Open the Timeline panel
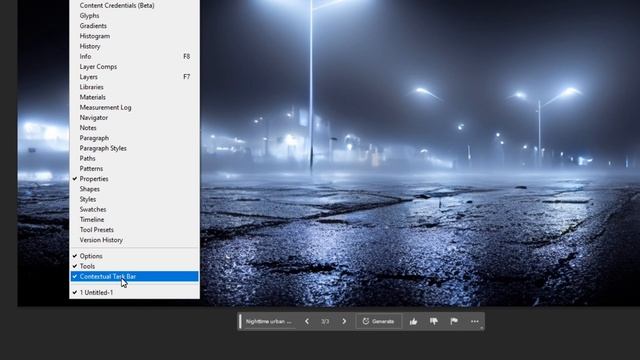Viewport: 640px width, 360px height. [134, 220]
